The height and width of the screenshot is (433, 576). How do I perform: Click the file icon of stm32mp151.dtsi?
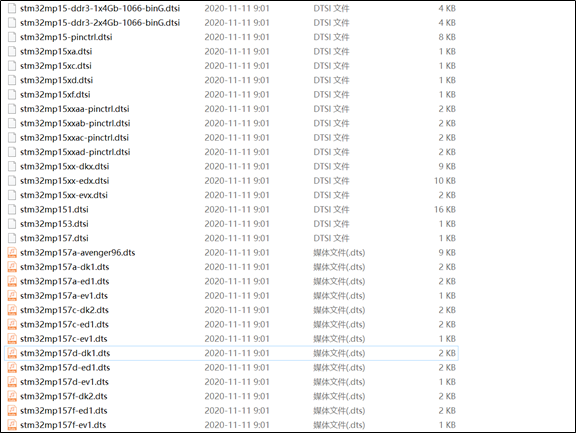point(12,209)
